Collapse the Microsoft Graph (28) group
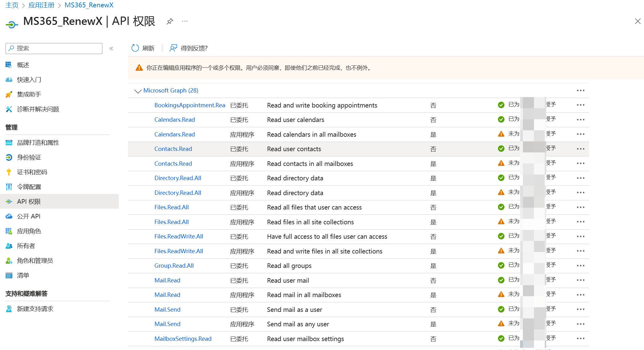 click(x=138, y=91)
